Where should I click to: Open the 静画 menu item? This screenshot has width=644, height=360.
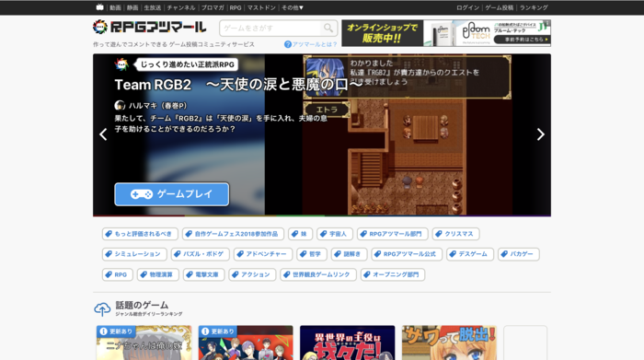pos(132,7)
